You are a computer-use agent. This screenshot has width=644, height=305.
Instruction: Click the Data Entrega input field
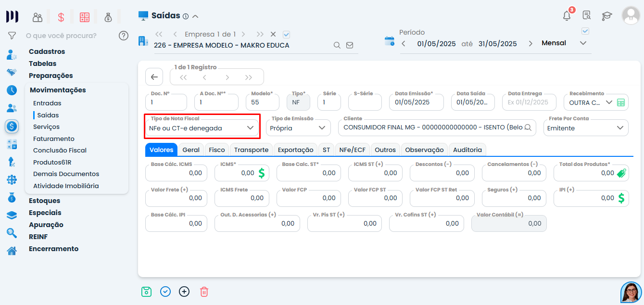[527, 102]
